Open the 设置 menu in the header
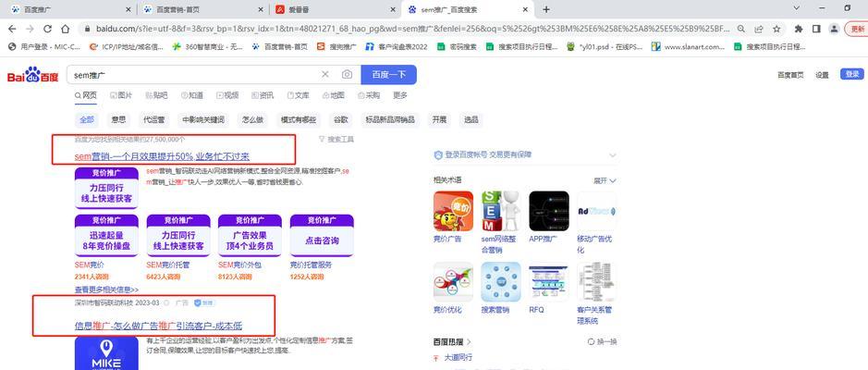This screenshot has width=868, height=370. point(822,75)
